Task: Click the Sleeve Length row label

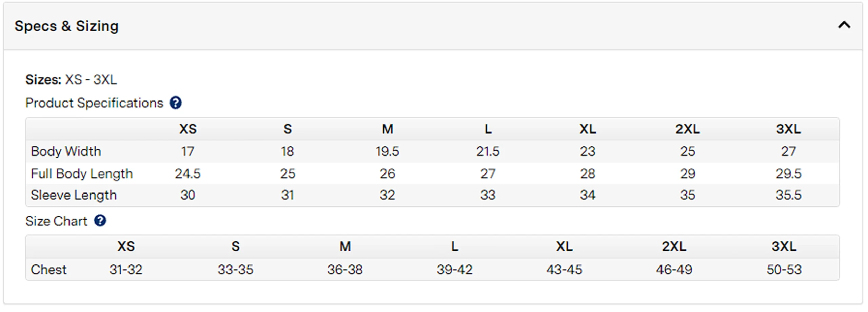Action: [74, 195]
